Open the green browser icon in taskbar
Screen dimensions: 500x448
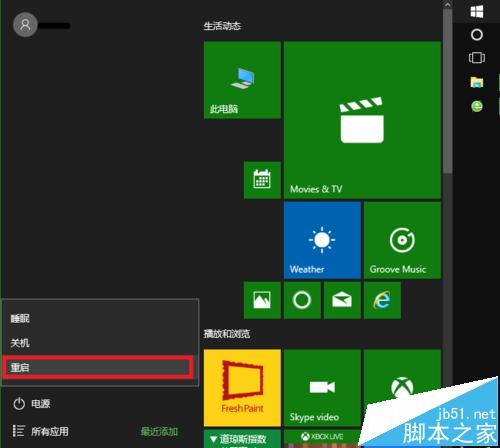click(x=477, y=106)
